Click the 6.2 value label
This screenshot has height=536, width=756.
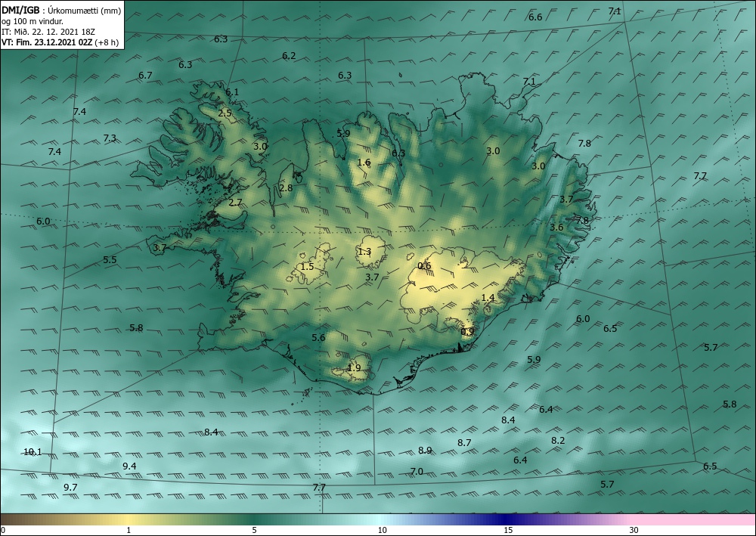tap(289, 56)
